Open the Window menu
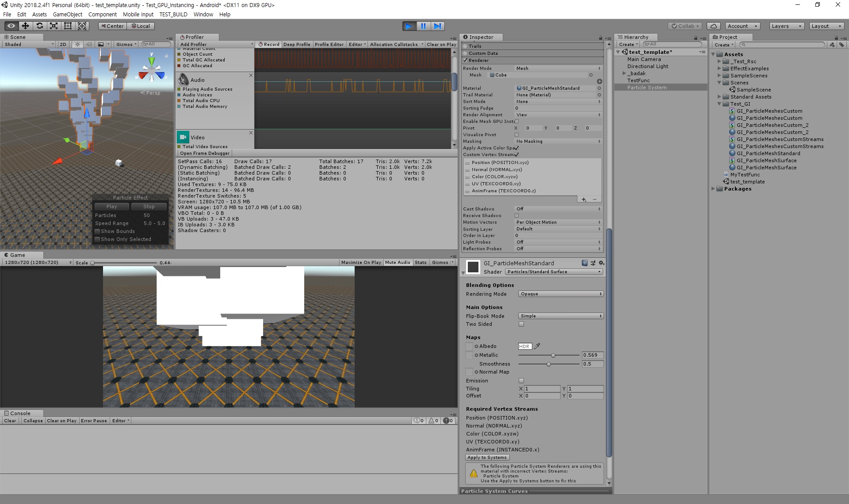Image resolution: width=849 pixels, height=504 pixels. (x=203, y=14)
